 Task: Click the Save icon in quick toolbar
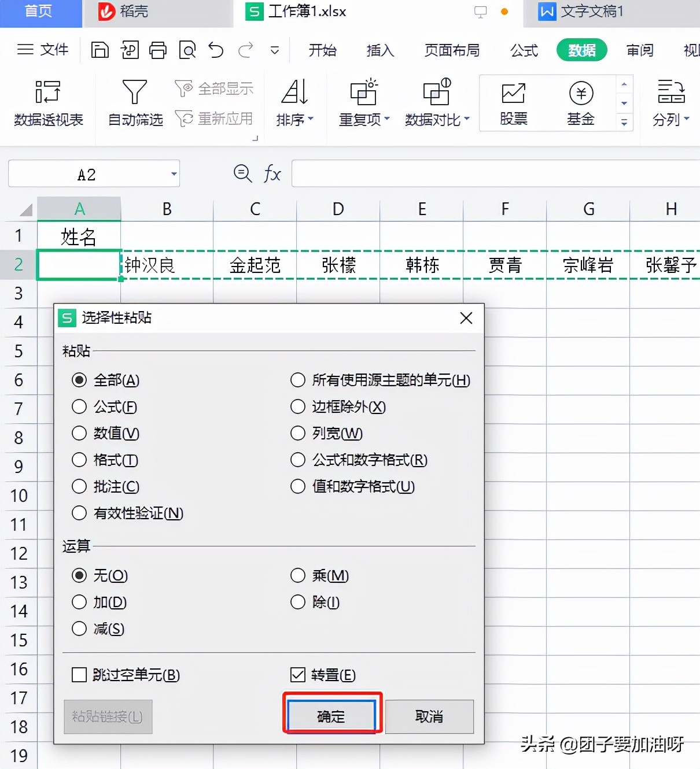(100, 50)
